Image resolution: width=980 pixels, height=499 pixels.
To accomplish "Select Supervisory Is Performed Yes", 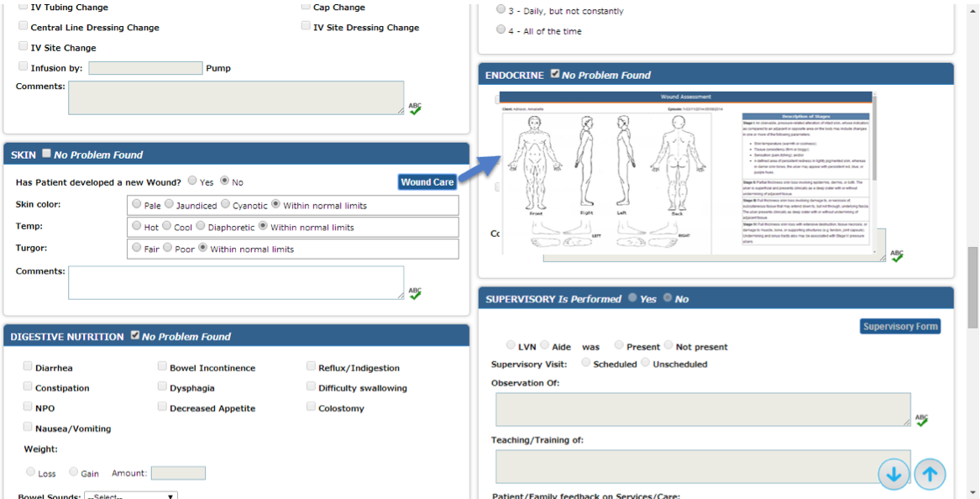I will 632,298.
